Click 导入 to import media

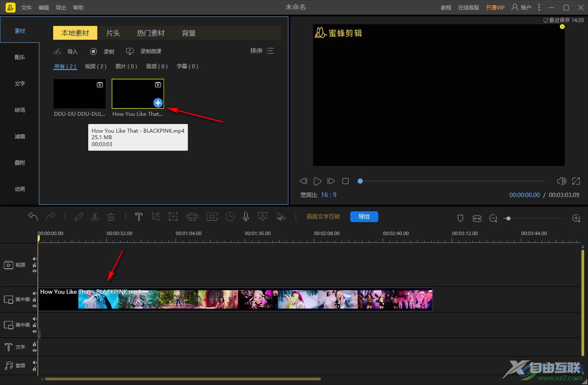(66, 51)
